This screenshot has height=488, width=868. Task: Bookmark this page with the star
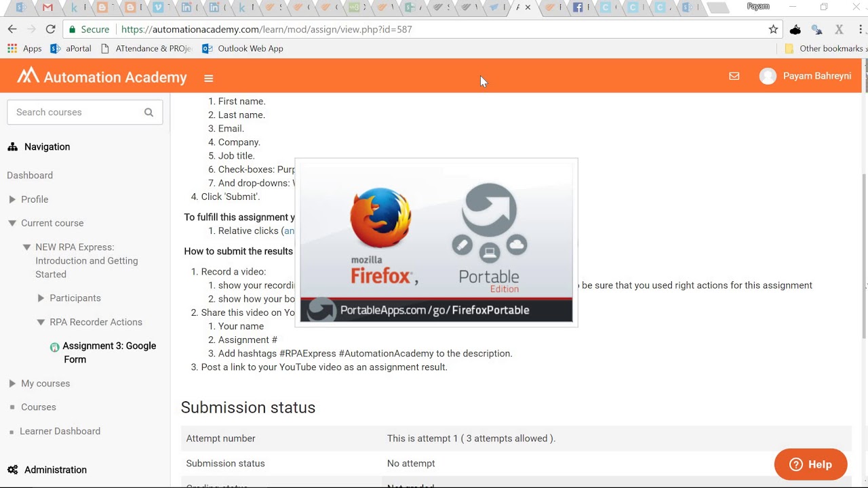(773, 29)
